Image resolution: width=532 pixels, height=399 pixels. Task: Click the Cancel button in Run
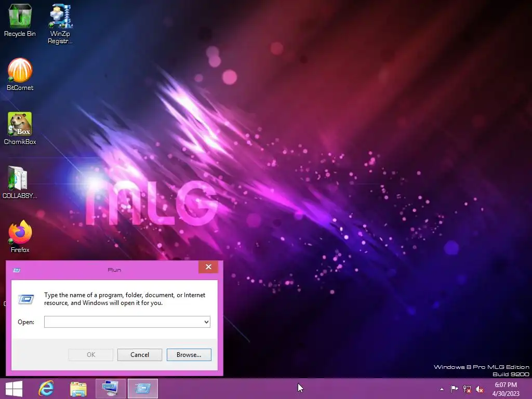(140, 355)
